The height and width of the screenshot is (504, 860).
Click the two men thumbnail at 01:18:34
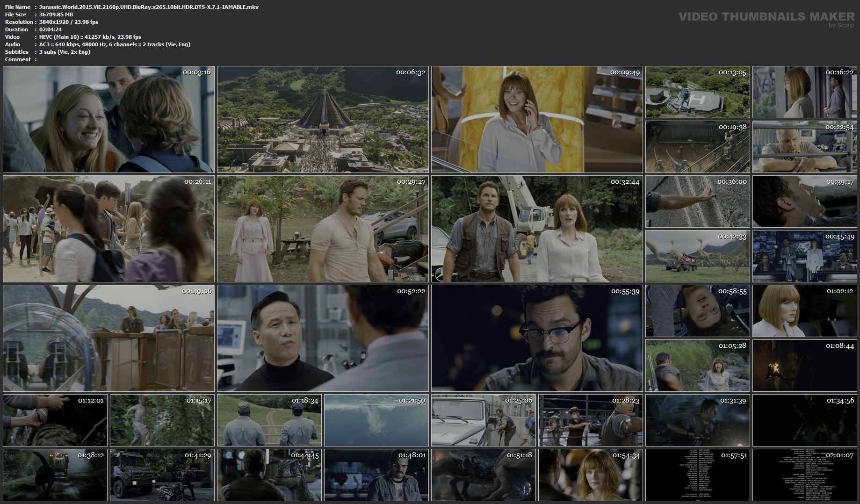pyautogui.click(x=269, y=420)
